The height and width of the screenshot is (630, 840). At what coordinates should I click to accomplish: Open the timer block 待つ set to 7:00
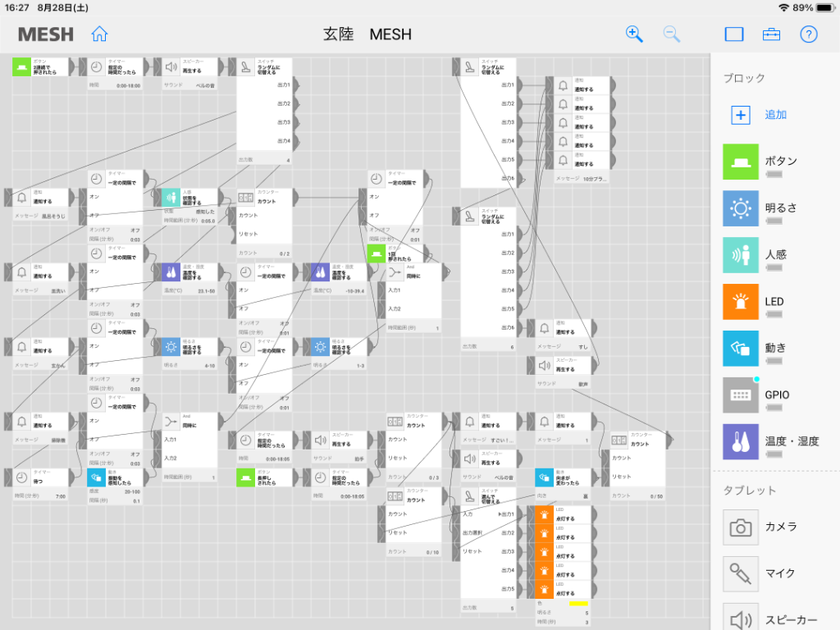pyautogui.click(x=40, y=478)
